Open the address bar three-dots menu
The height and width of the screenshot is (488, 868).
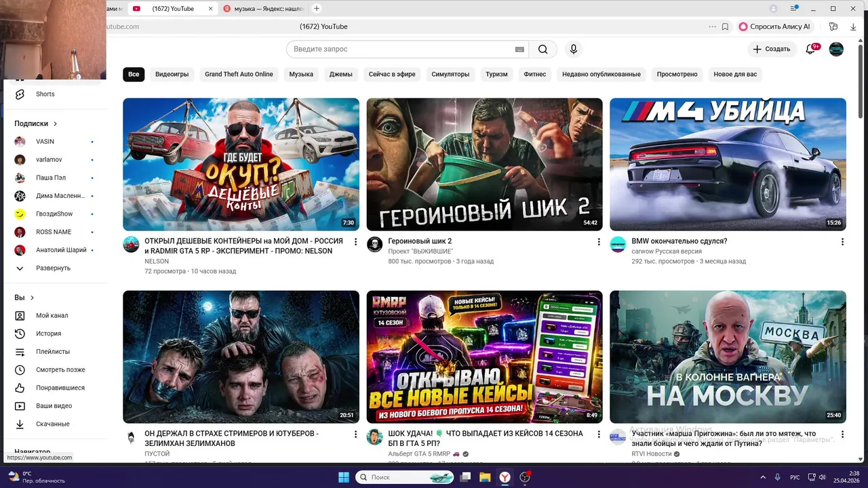pyautogui.click(x=712, y=26)
